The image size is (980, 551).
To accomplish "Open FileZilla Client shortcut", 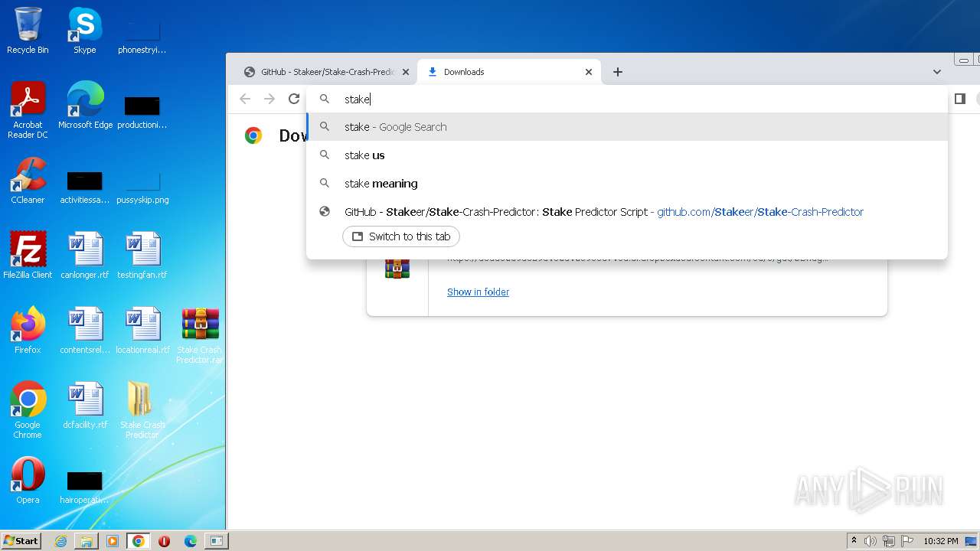I will click(x=28, y=256).
